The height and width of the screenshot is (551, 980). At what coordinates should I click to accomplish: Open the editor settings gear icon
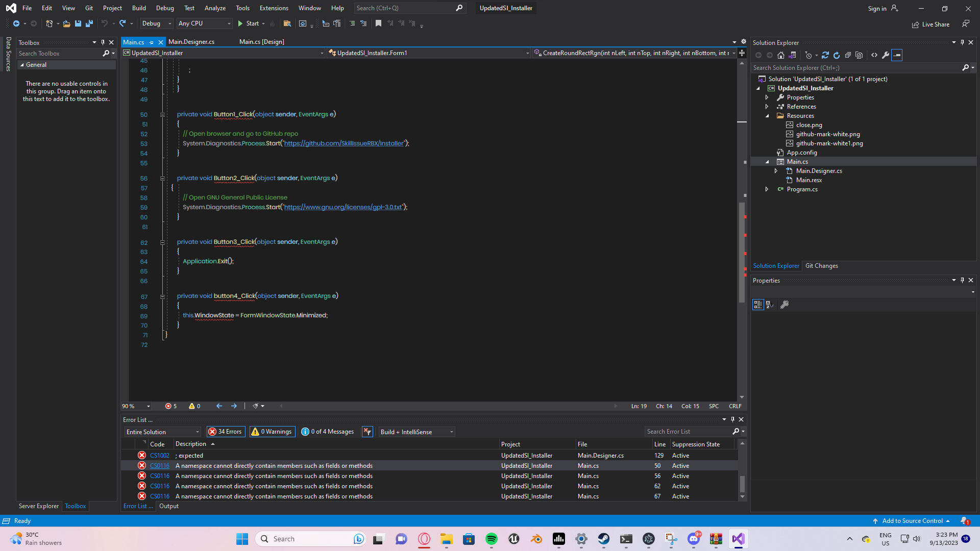pyautogui.click(x=744, y=42)
